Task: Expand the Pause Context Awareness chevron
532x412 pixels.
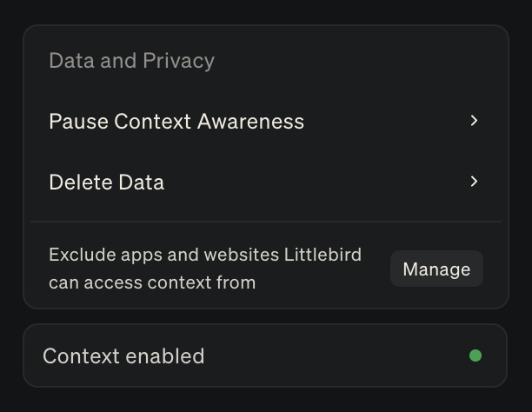Action: pos(474,121)
